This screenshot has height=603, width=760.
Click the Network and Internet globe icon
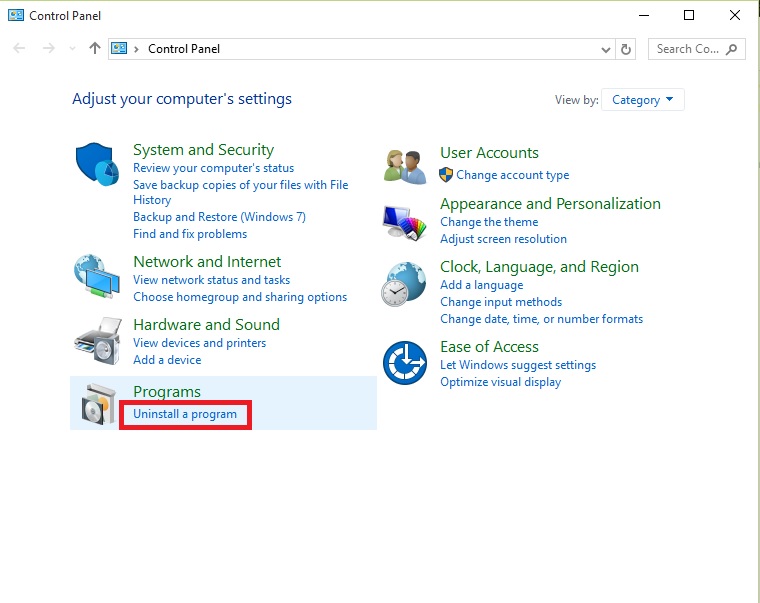point(97,276)
